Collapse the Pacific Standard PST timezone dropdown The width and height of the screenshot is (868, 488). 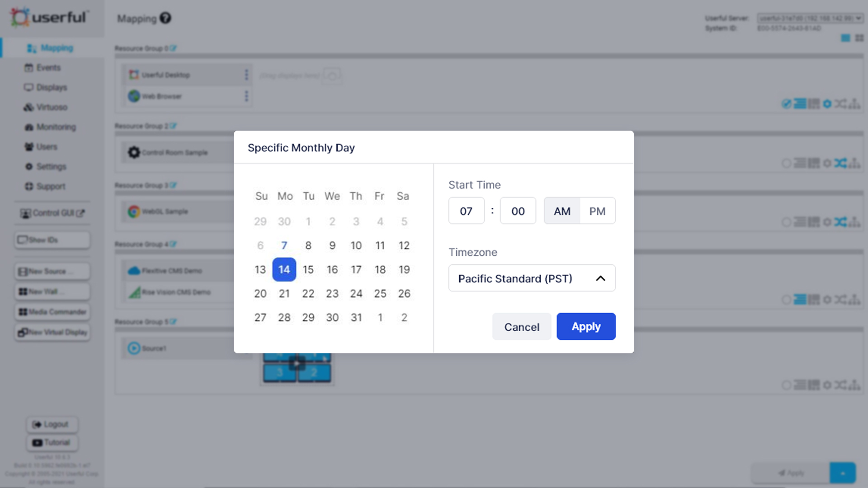[600, 278]
